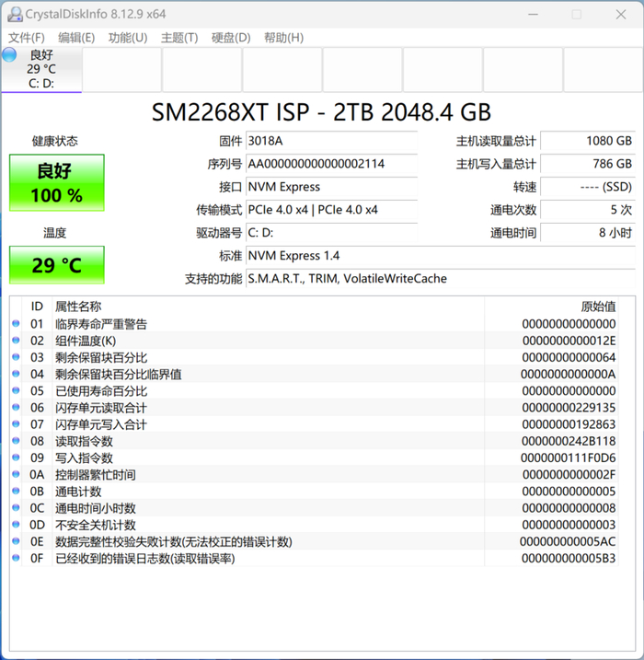Viewport: 644px width, 660px height.
Task: Click the host reads value 1080 GB
Action: pyautogui.click(x=588, y=141)
